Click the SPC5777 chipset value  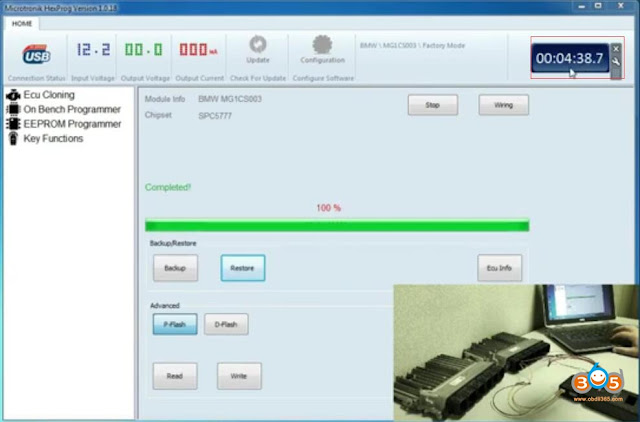tap(215, 116)
